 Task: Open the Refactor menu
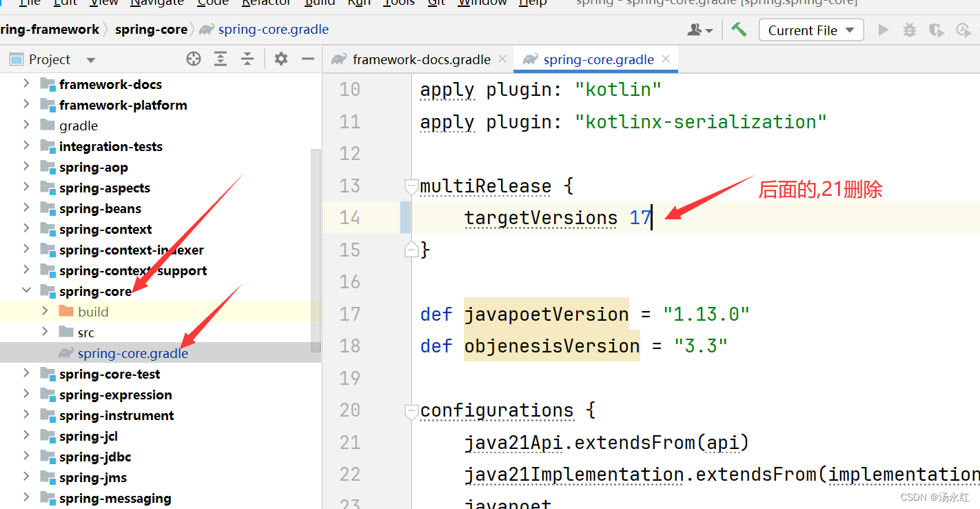pyautogui.click(x=266, y=3)
